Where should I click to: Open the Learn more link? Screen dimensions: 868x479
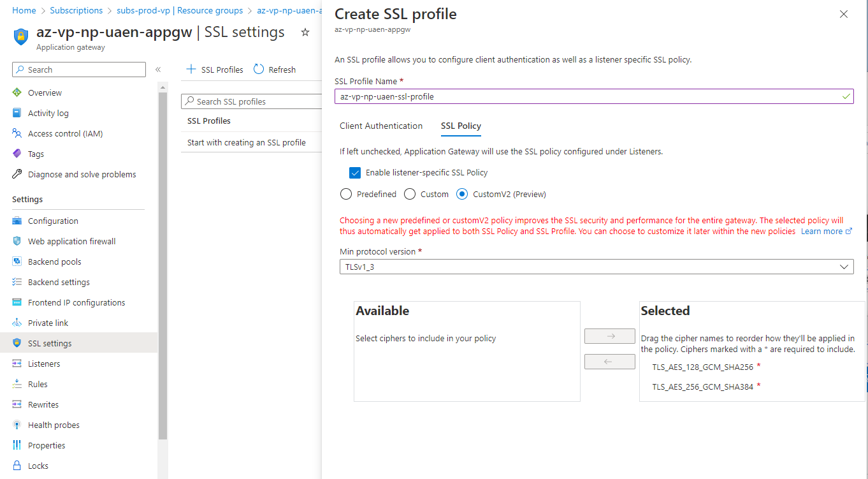(827, 231)
